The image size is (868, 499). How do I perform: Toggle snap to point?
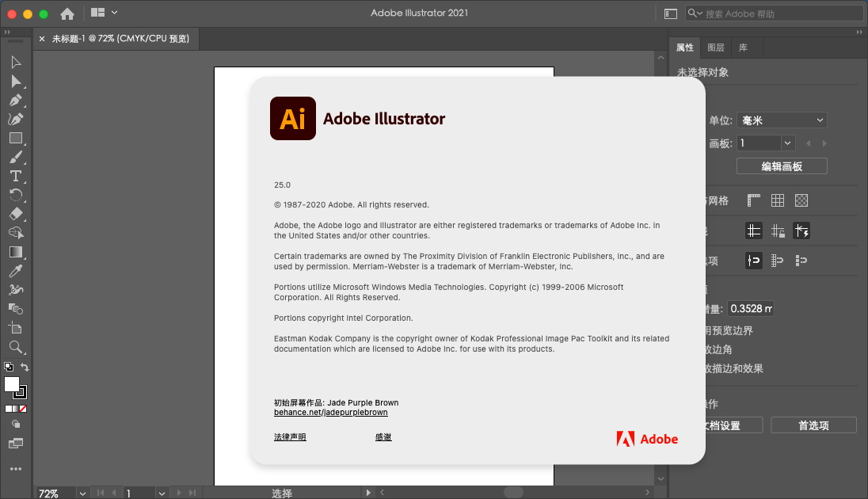point(753,261)
